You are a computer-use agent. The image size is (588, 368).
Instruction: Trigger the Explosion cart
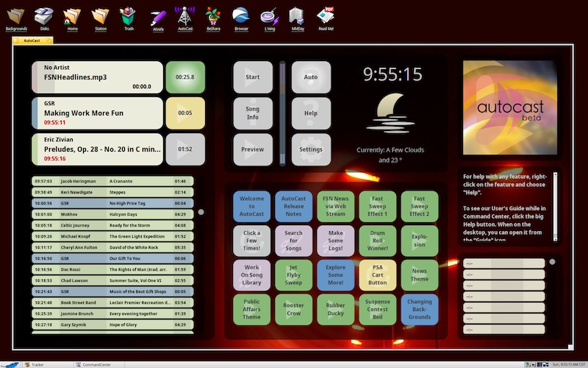(x=420, y=241)
